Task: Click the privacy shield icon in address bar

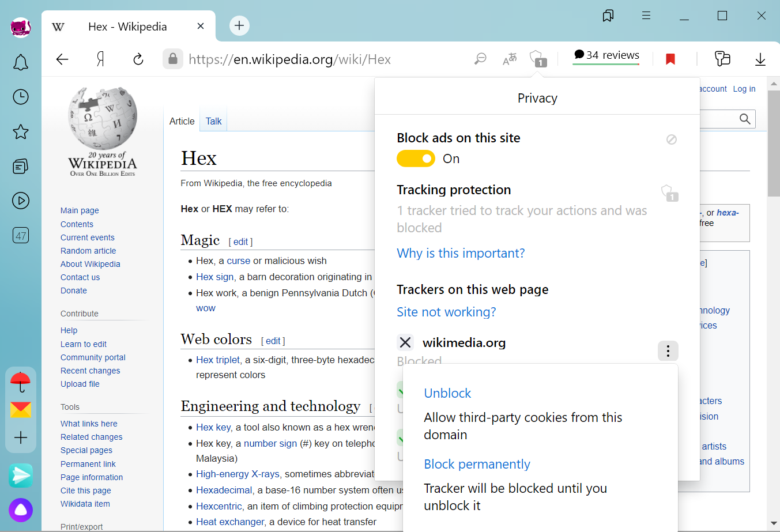Action: point(538,59)
